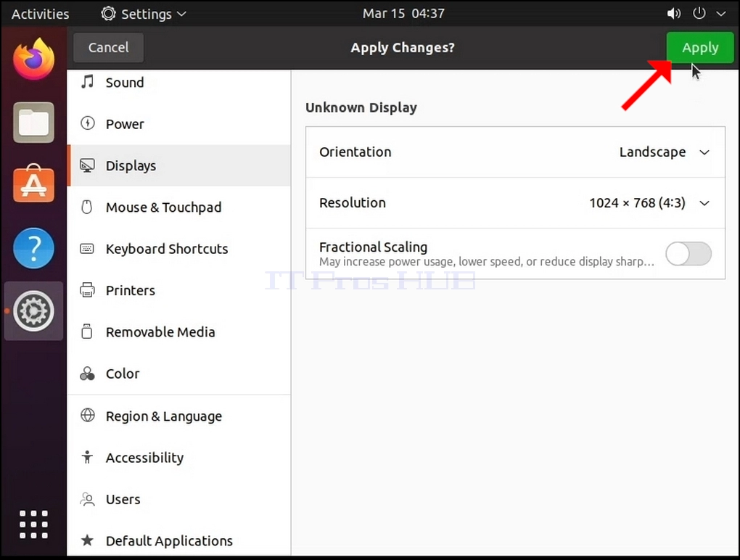Show the applications grid
Viewport: 740px width, 560px height.
pos(33,524)
